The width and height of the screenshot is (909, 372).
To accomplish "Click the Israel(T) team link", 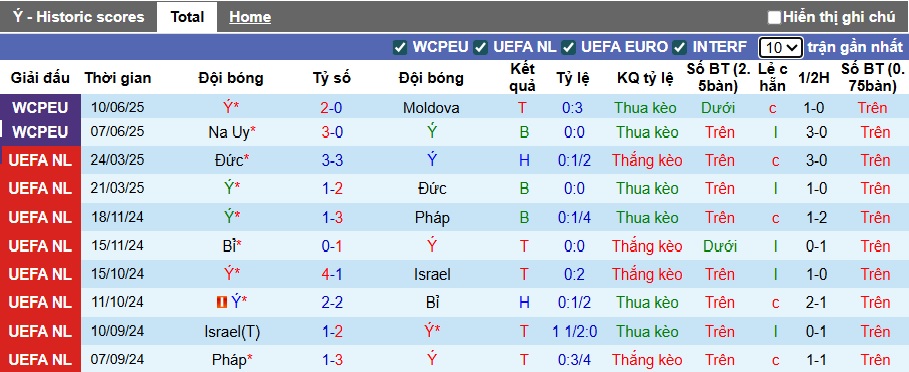I will click(232, 332).
